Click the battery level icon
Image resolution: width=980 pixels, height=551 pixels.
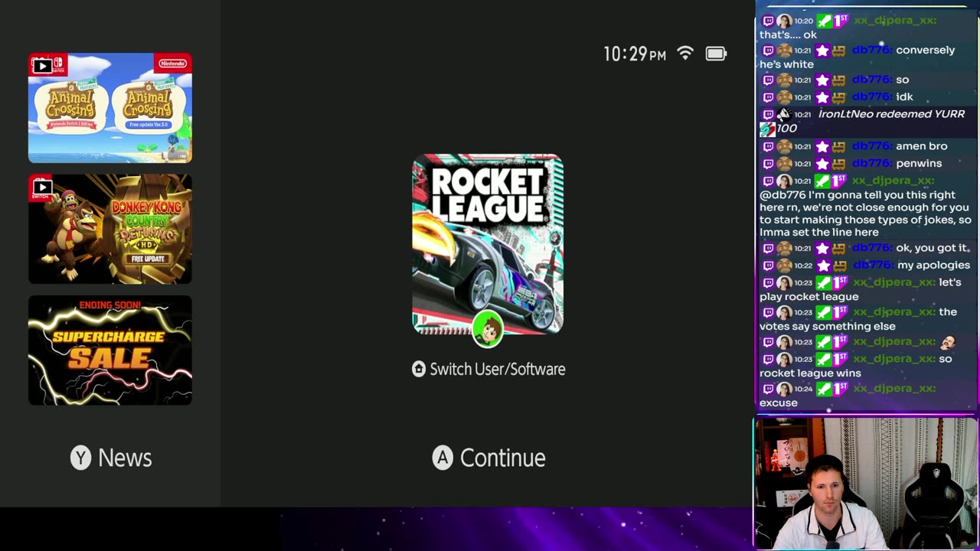pyautogui.click(x=716, y=54)
